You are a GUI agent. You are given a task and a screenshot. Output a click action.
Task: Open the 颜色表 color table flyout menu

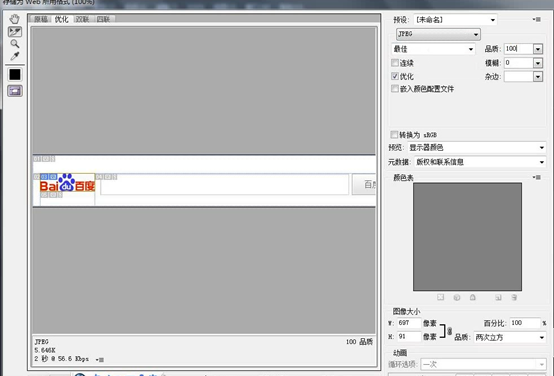[536, 177]
